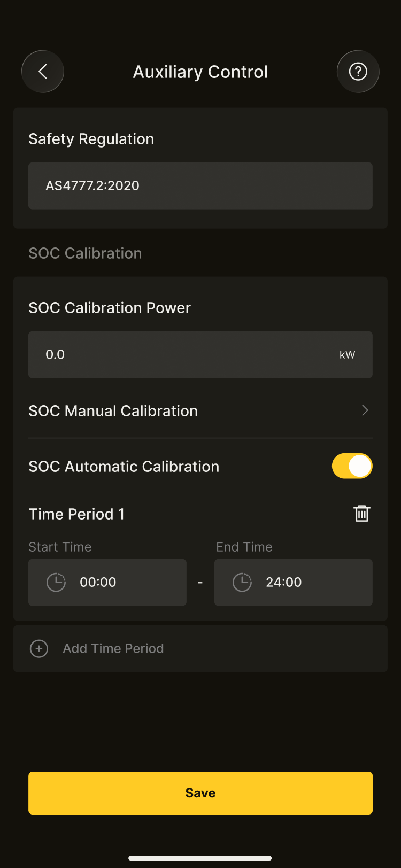Click the Start Time clock icon

coord(56,582)
